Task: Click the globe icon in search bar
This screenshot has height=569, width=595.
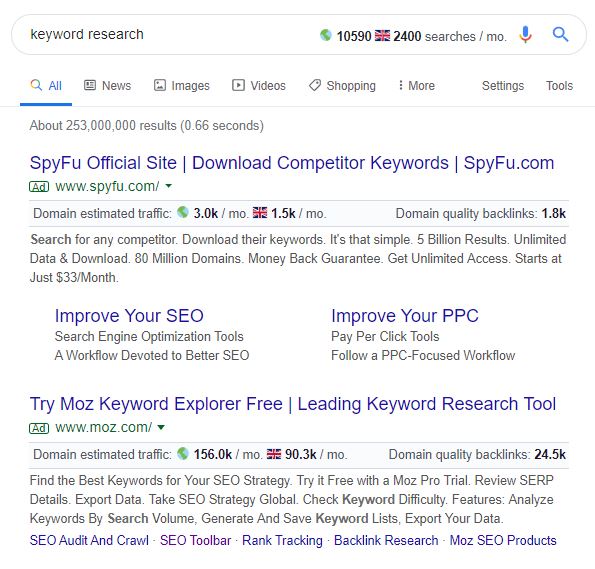Action: (x=326, y=35)
